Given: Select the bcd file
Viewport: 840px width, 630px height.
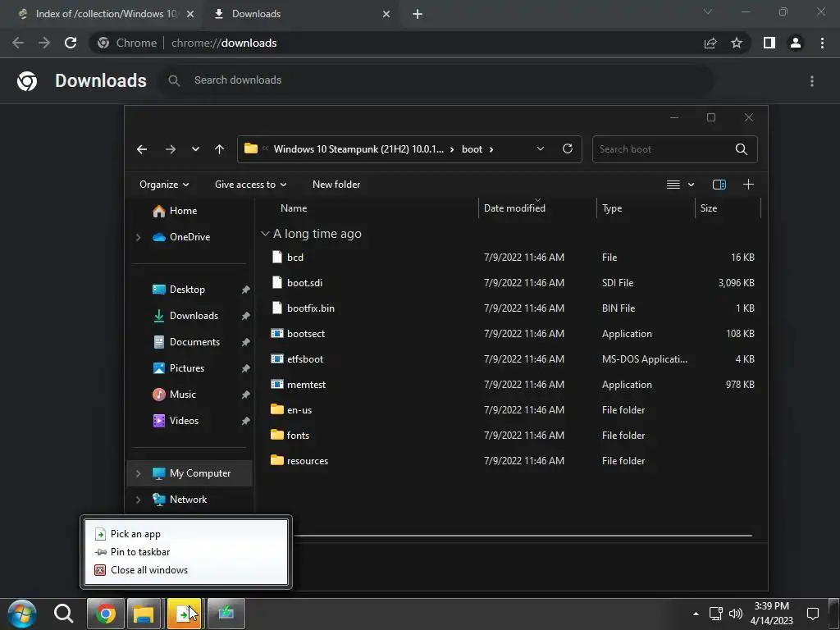Looking at the screenshot, I should 295,257.
